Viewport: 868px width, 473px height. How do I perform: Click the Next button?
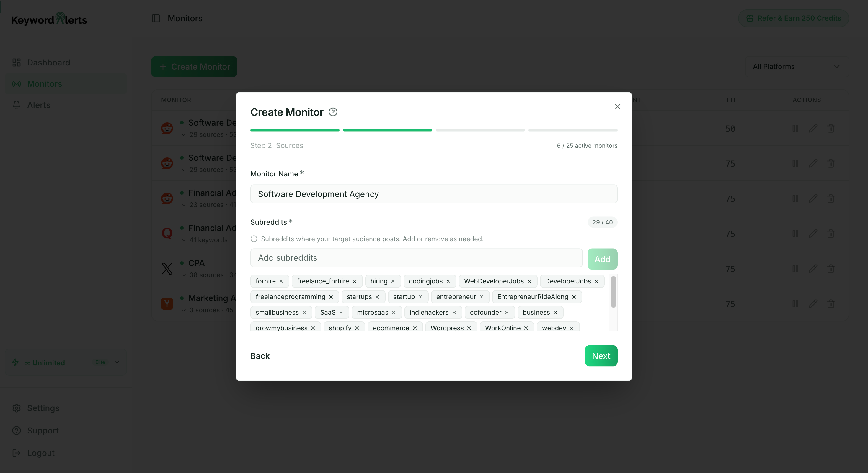[601, 356]
